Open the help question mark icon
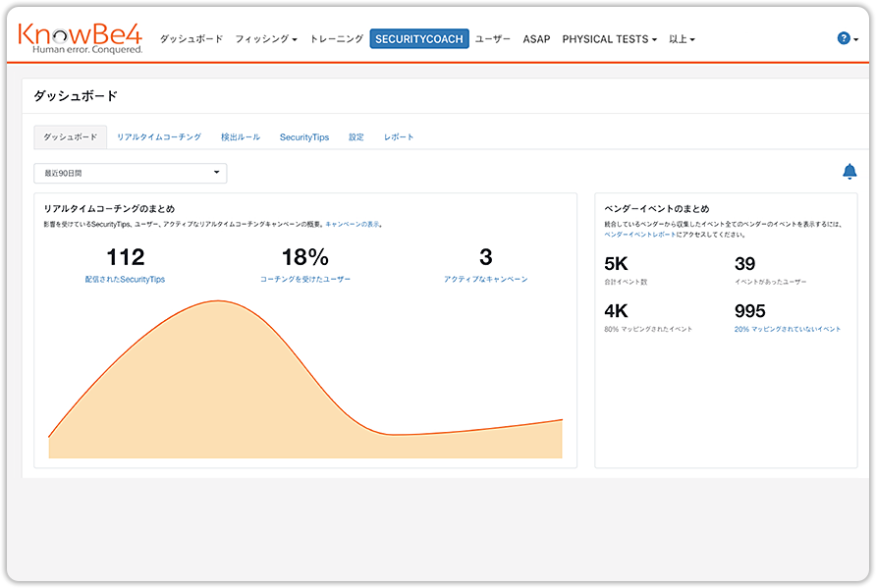Screen dimensions: 876x588 843,38
